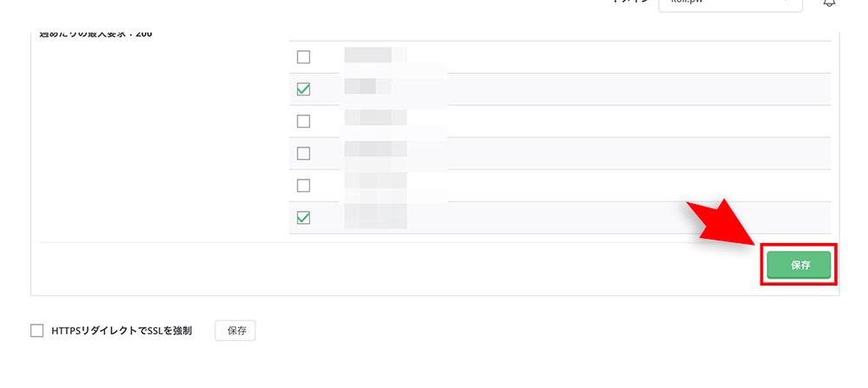Select the blurred label in the fourth row

pos(375,149)
